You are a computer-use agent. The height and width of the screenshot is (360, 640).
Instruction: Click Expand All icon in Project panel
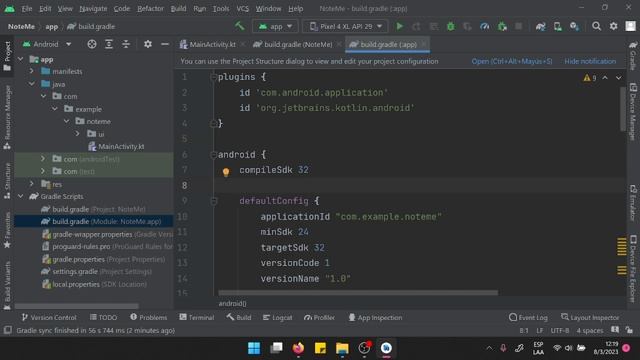(x=109, y=44)
